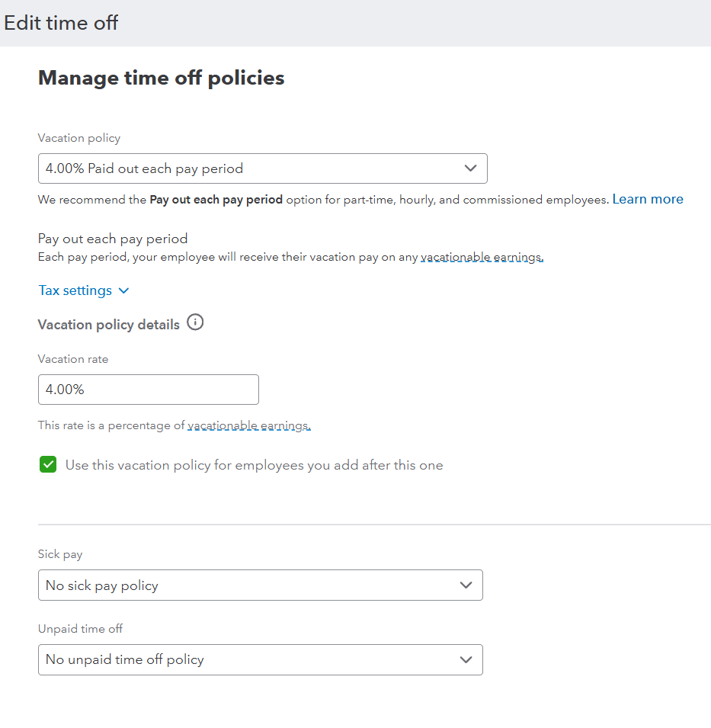The width and height of the screenshot is (711, 728).
Task: Click the 'Manage time off policies' heading
Action: [x=161, y=78]
